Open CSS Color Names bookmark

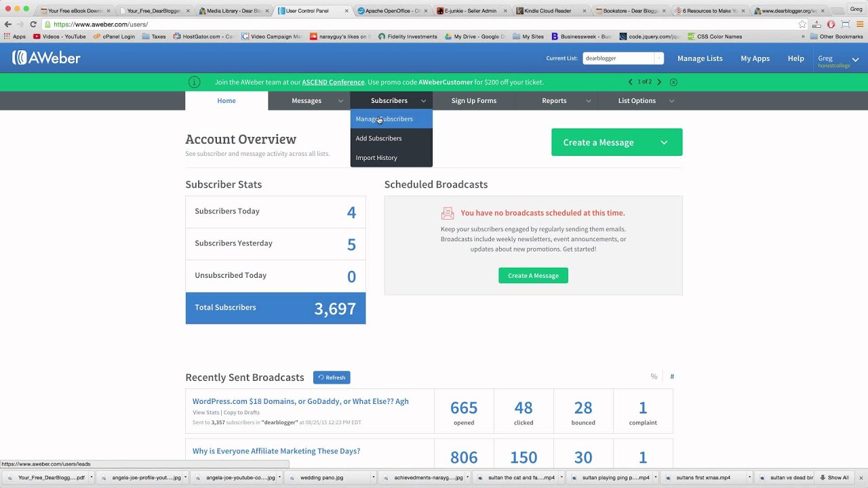coord(715,37)
